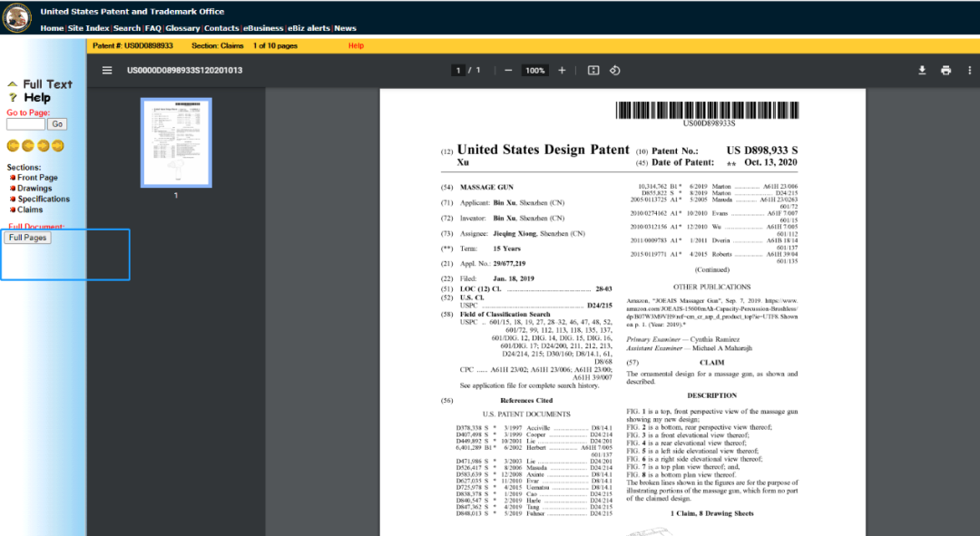
Task: Open the PDF viewer more actions menu
Action: (x=969, y=71)
